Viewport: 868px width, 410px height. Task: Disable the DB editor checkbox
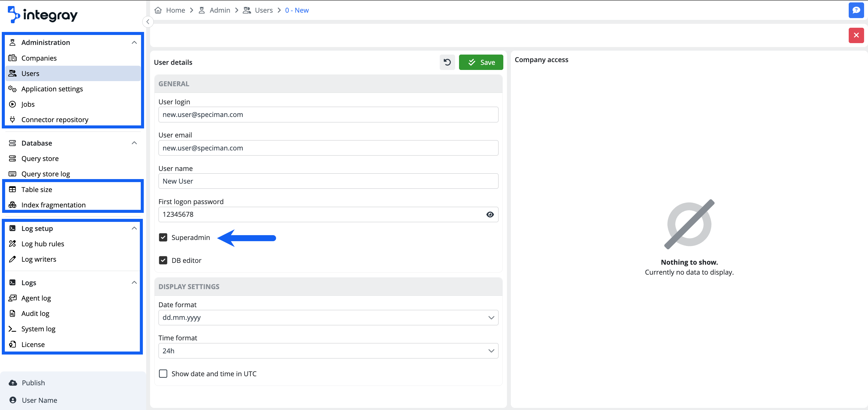[x=163, y=260]
